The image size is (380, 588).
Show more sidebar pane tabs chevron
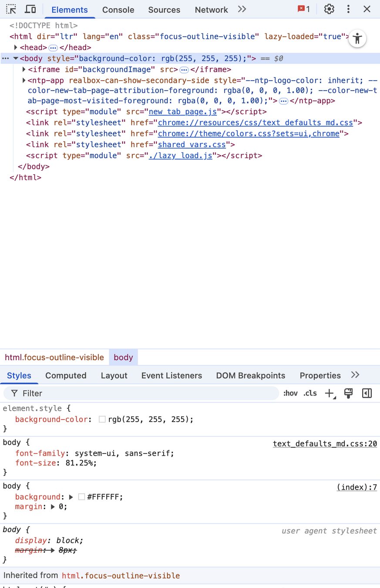tap(355, 375)
